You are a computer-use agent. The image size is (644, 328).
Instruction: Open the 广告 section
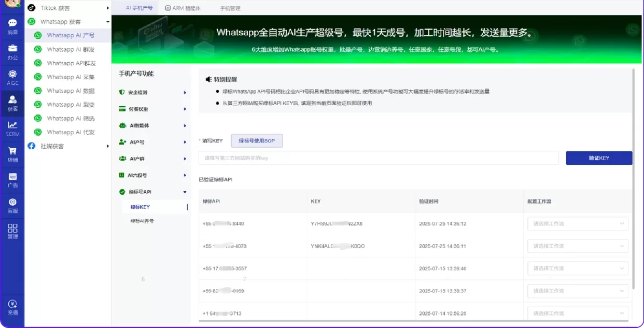point(12,180)
